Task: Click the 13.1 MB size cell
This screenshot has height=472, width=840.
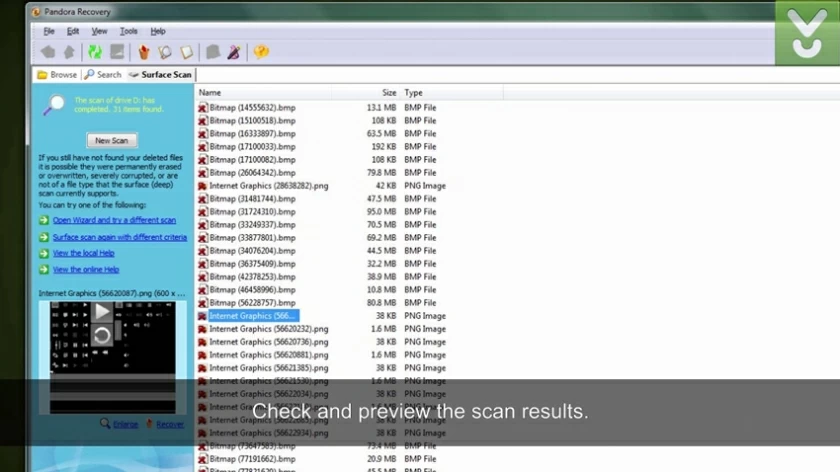Action: coord(381,108)
